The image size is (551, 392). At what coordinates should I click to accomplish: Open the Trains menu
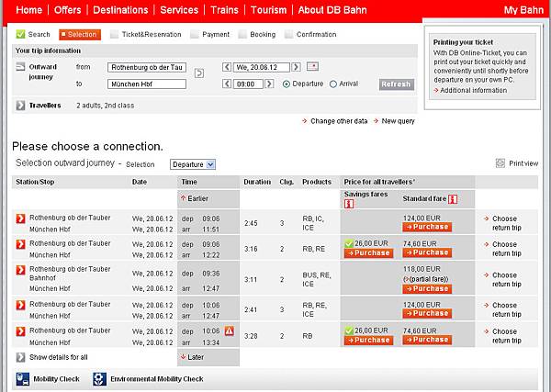[225, 10]
